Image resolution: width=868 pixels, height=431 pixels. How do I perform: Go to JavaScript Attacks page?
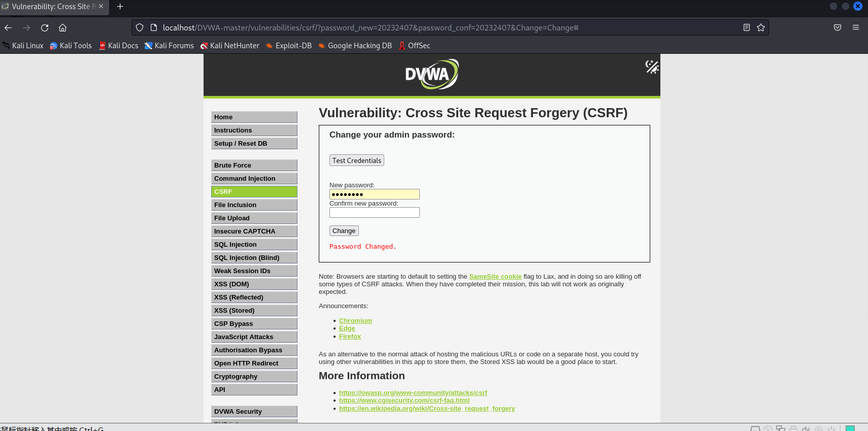pos(254,337)
